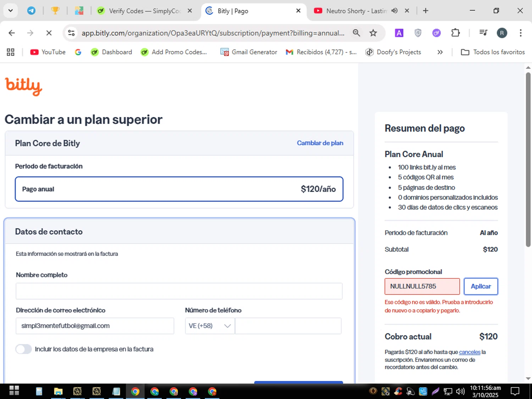Open Doofy's Projects bookmark
The image size is (532, 399).
click(393, 52)
